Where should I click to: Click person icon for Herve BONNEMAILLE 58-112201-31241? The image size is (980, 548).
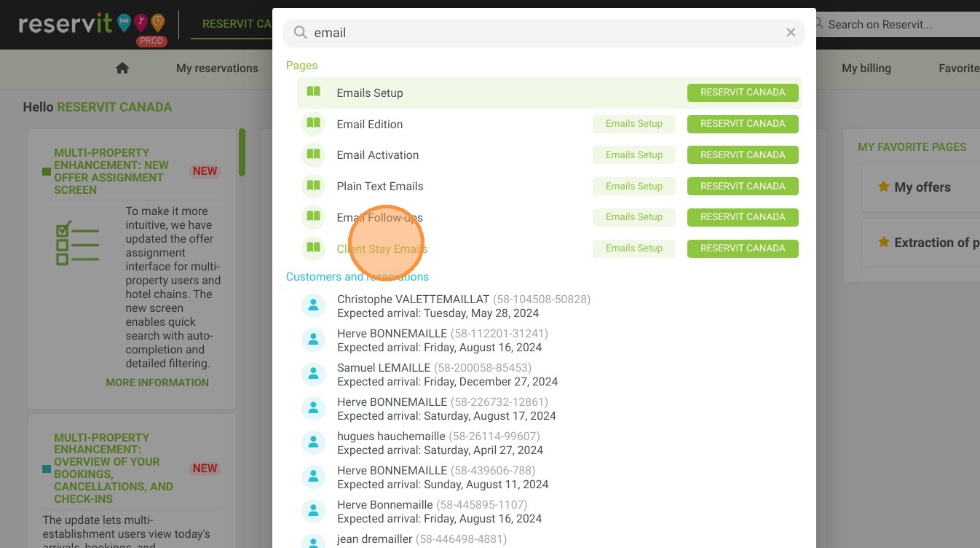click(313, 340)
